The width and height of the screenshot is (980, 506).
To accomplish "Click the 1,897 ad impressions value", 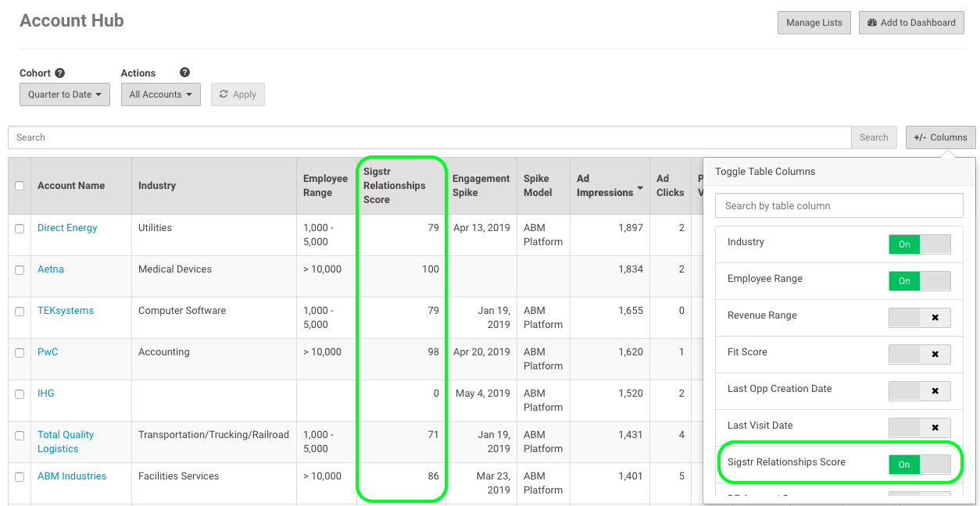I will [x=630, y=228].
